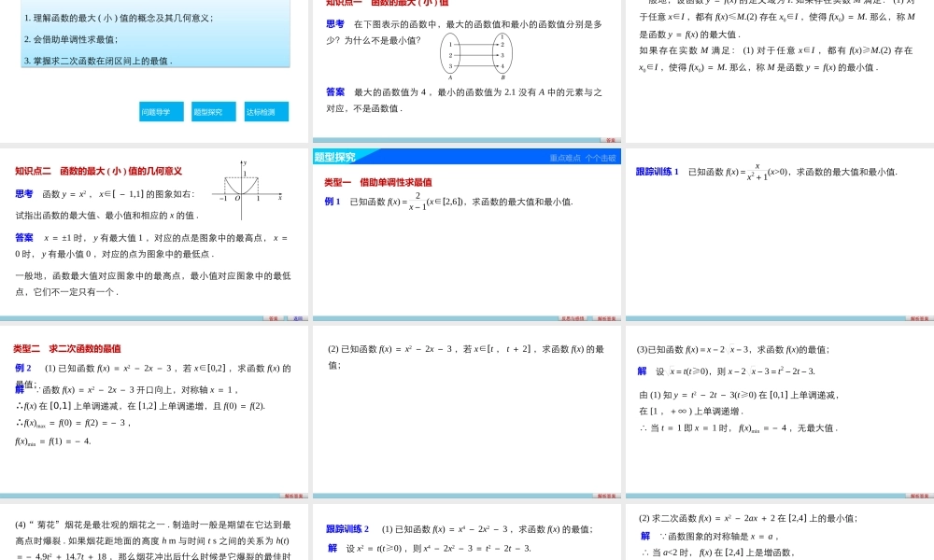This screenshot has height=560, width=934.
Task: Click 答案 at the bottom of the 知识点二 slide
Action: click(x=271, y=319)
